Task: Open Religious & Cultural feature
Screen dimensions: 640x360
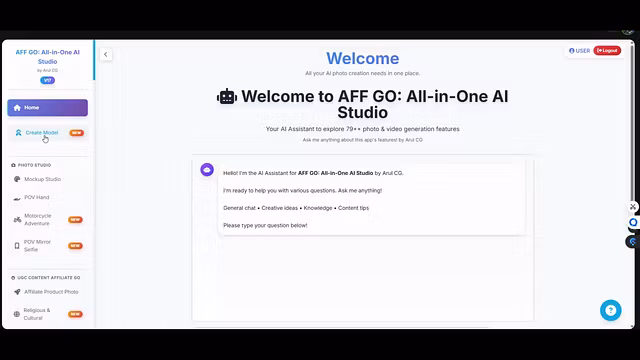Action: pos(47,314)
